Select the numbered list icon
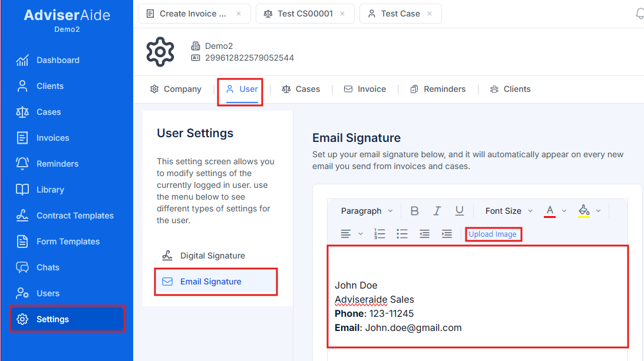The height and width of the screenshot is (361, 644). coord(379,234)
